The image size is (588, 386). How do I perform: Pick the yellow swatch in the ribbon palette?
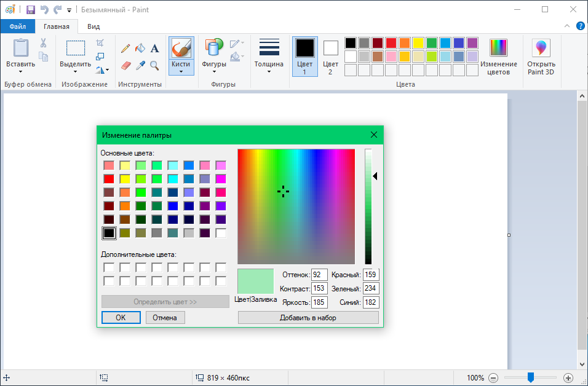418,43
